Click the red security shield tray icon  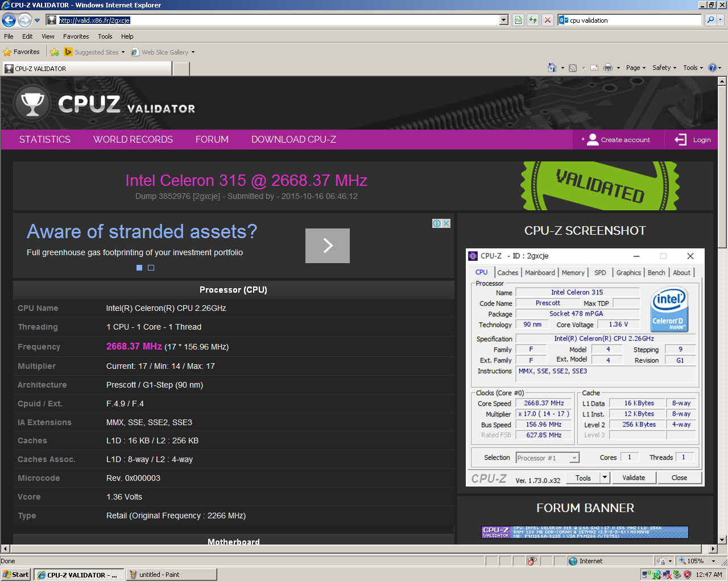(x=687, y=575)
